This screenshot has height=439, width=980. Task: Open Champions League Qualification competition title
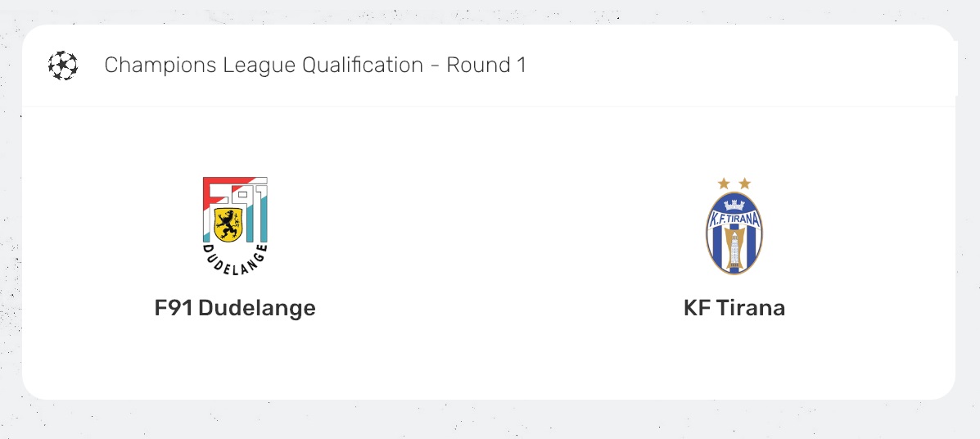(x=315, y=66)
